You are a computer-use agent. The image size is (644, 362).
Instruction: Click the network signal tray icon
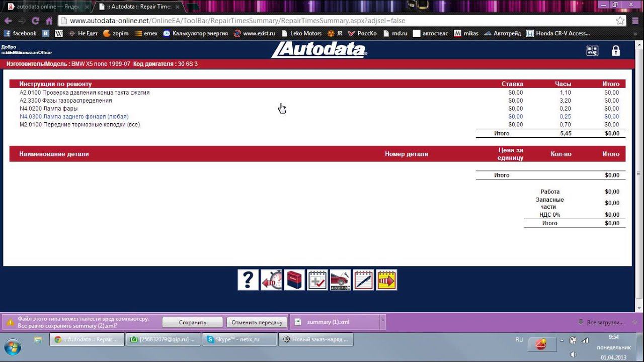[585, 340]
